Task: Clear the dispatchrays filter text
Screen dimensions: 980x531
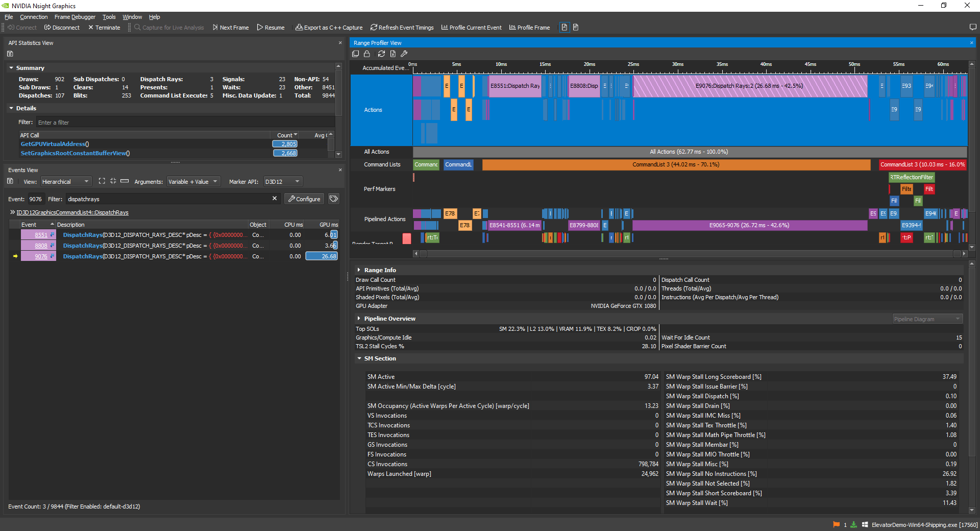Action: click(x=275, y=199)
